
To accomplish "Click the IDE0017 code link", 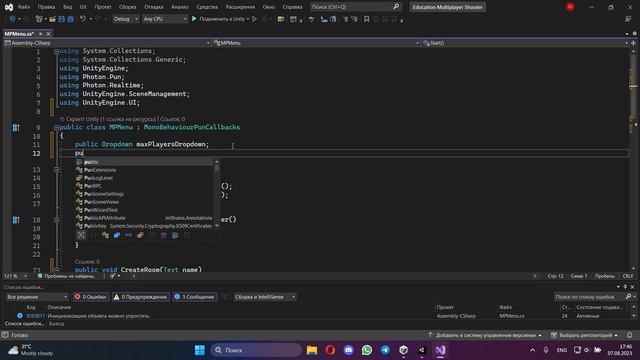I will point(36,316).
